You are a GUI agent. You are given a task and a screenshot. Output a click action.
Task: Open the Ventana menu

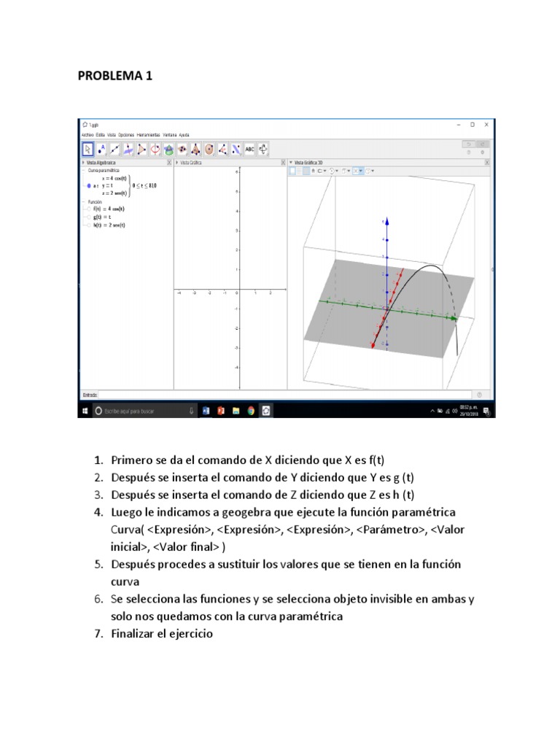pyautogui.click(x=169, y=135)
